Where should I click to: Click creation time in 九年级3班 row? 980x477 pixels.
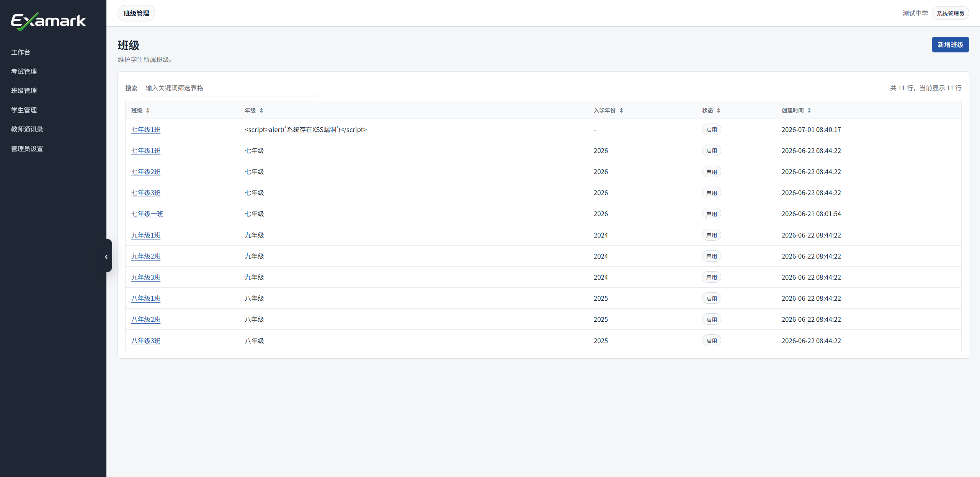pyautogui.click(x=811, y=277)
